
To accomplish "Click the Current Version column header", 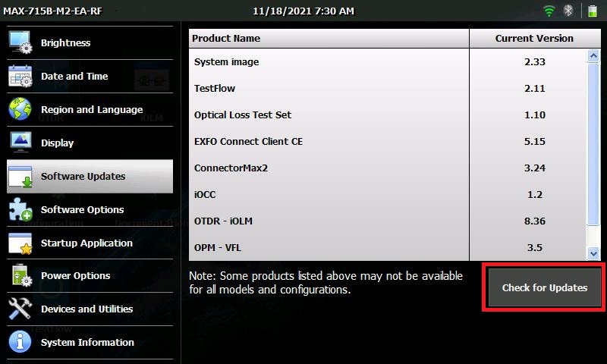I will 535,38.
